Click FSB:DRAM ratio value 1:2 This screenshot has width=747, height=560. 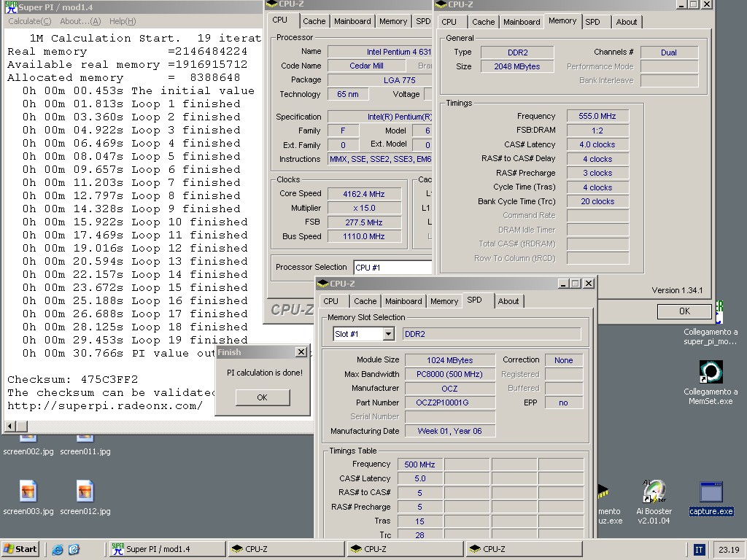click(597, 131)
